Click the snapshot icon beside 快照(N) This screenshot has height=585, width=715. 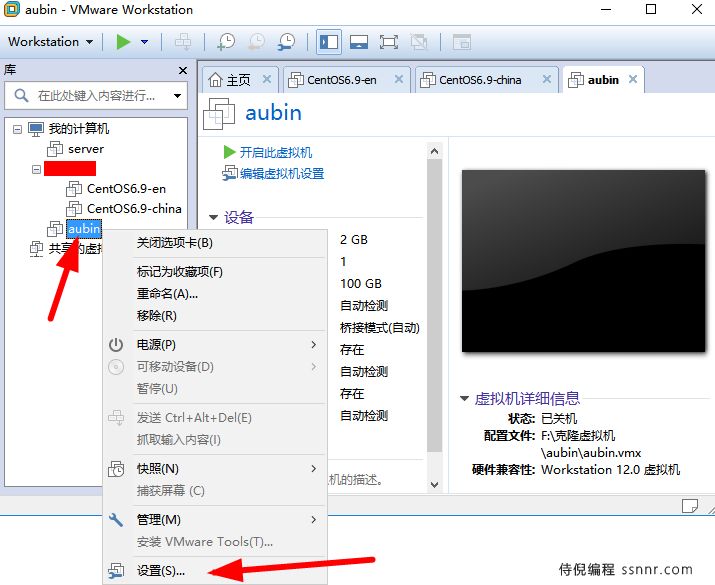(116, 469)
